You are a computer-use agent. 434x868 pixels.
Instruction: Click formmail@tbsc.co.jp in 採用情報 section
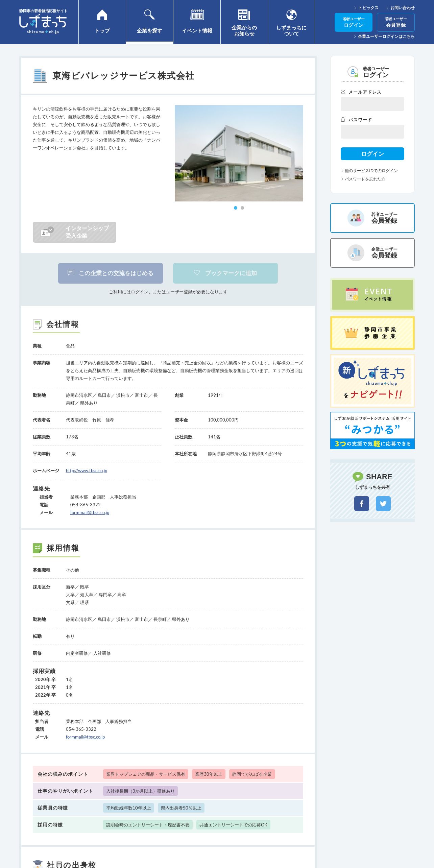click(x=85, y=737)
